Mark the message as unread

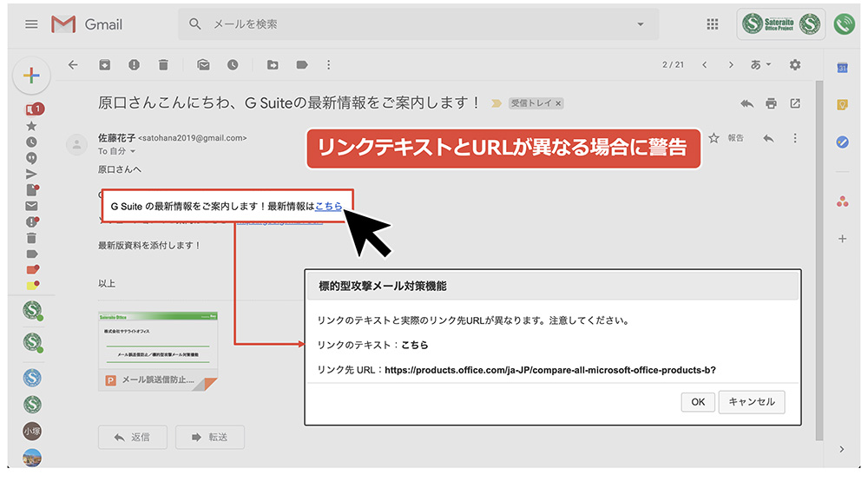point(203,65)
